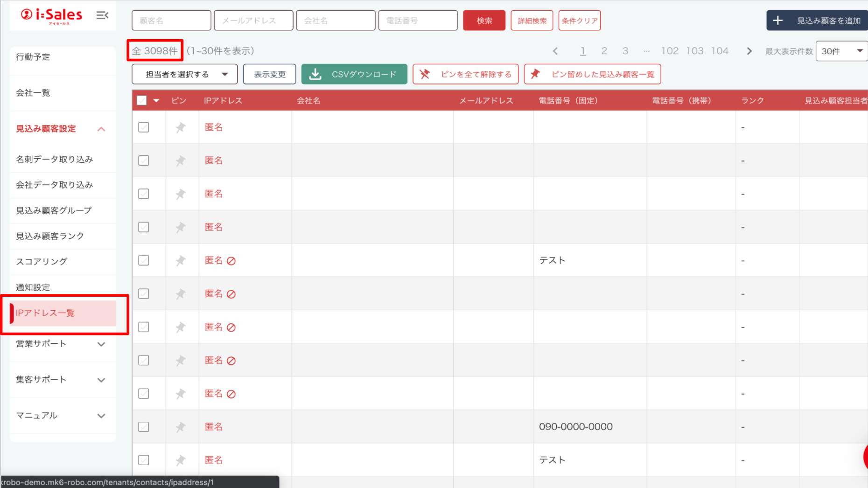Pin the first row's 匿名 entry
This screenshot has width=868, height=488.
coord(181,127)
